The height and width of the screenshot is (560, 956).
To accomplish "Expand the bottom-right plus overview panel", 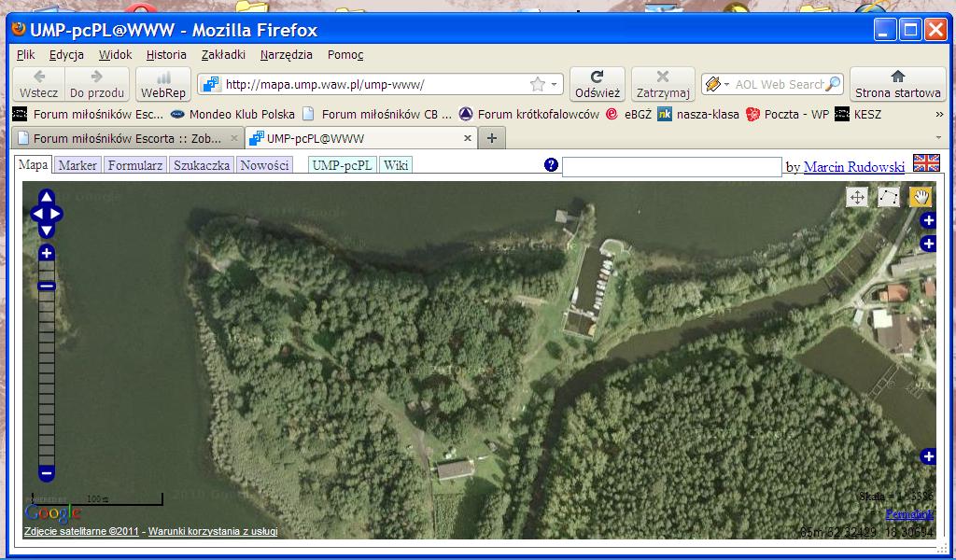I will coord(928,456).
